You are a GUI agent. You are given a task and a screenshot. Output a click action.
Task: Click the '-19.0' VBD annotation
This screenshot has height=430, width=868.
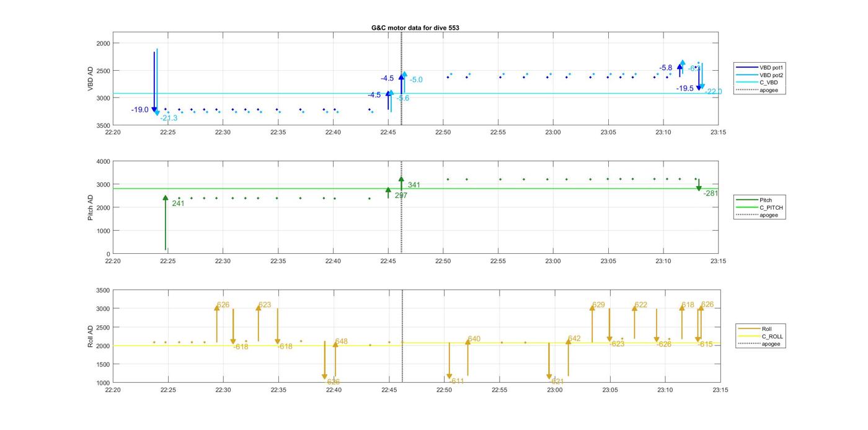[140, 110]
